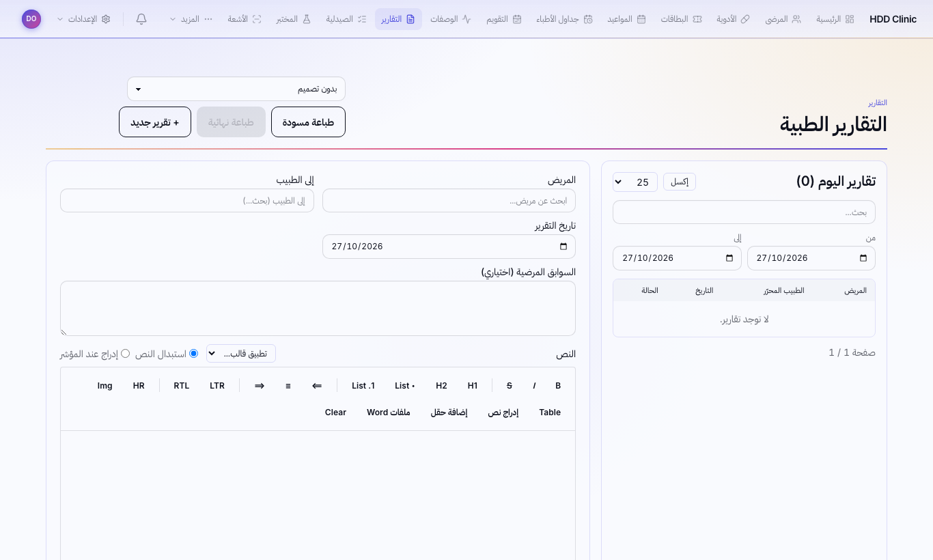This screenshot has height=560, width=933.
Task: Click the إضافة حقل button
Action: [449, 412]
